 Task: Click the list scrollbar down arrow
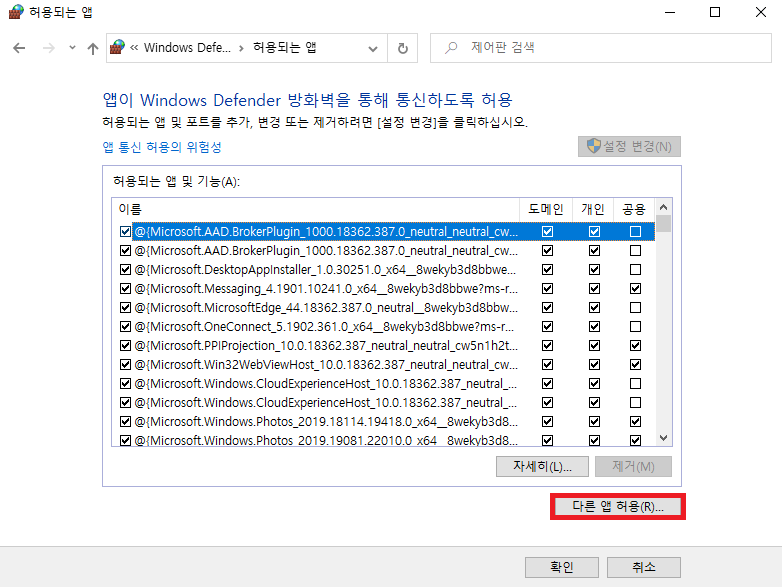[x=663, y=438]
